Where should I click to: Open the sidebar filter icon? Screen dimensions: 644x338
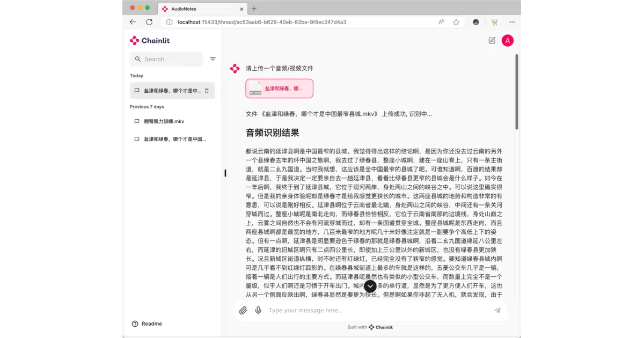pos(213,59)
